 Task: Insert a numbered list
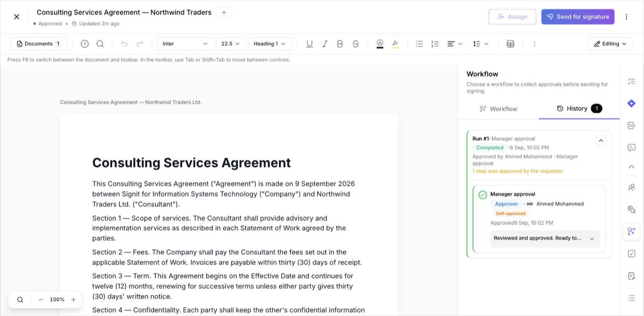pos(435,44)
